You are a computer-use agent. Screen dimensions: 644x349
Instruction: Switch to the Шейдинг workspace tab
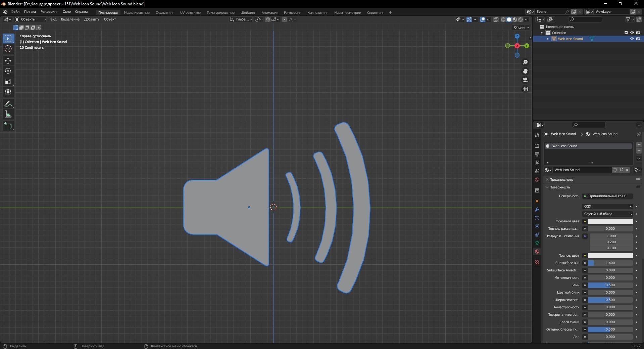[x=248, y=13]
